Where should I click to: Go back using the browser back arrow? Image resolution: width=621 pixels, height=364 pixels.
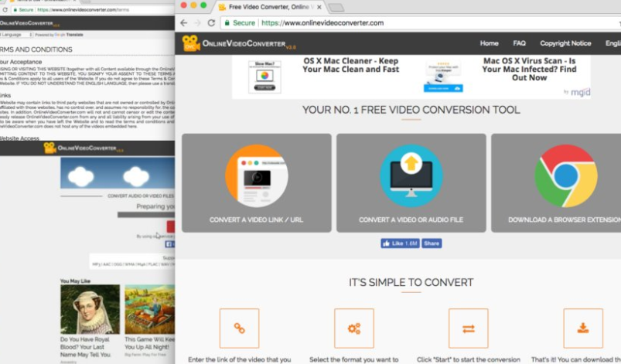[183, 23]
